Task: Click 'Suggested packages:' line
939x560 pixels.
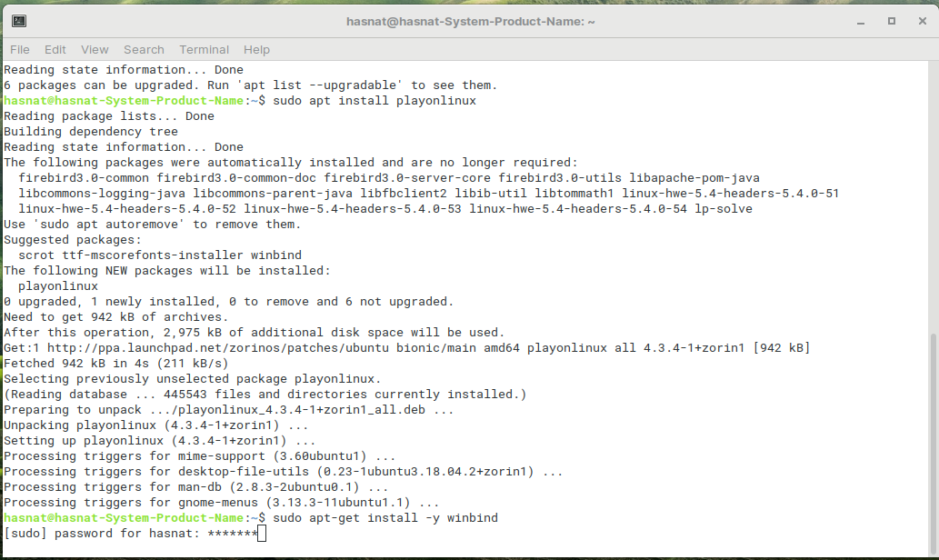Action: tap(73, 240)
